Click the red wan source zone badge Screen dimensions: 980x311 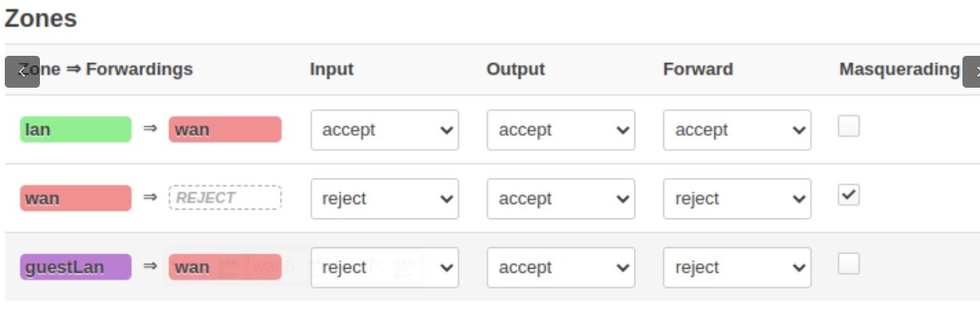(x=76, y=198)
